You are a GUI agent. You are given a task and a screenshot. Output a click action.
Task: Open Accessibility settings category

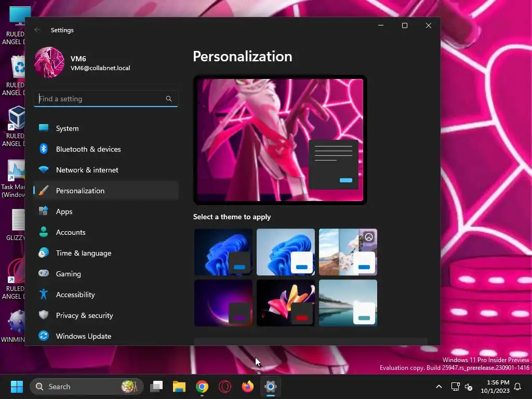coord(106,295)
